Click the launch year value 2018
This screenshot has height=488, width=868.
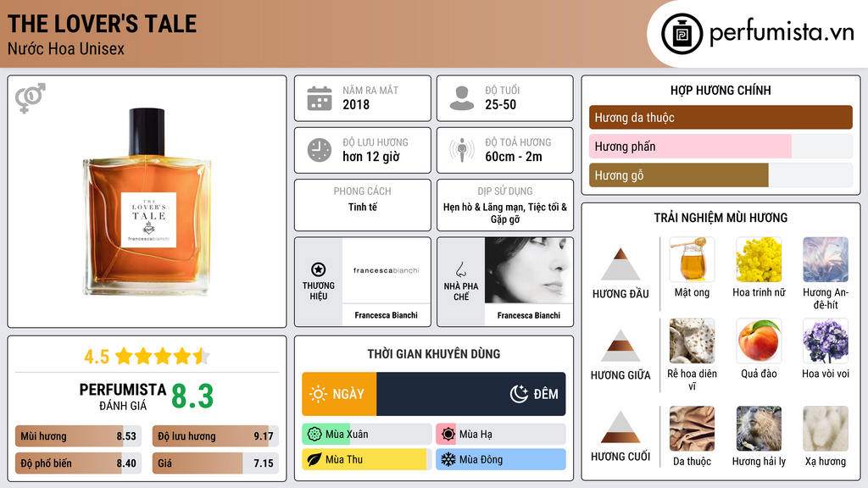coord(356,104)
